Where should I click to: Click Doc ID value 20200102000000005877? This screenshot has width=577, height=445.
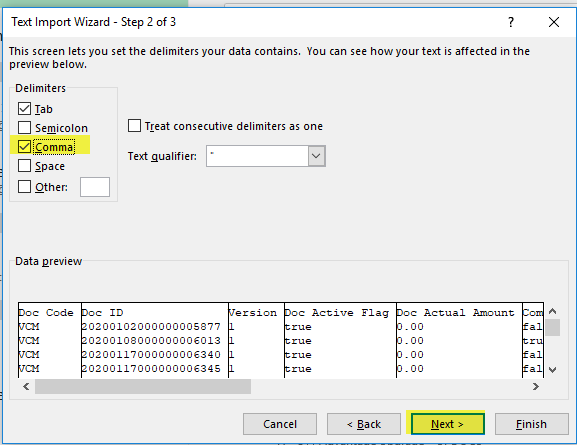151,326
